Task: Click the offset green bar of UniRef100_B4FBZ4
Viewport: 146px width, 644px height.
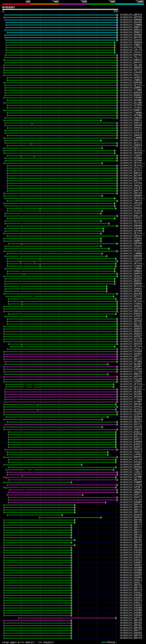Action: click(x=70, y=517)
